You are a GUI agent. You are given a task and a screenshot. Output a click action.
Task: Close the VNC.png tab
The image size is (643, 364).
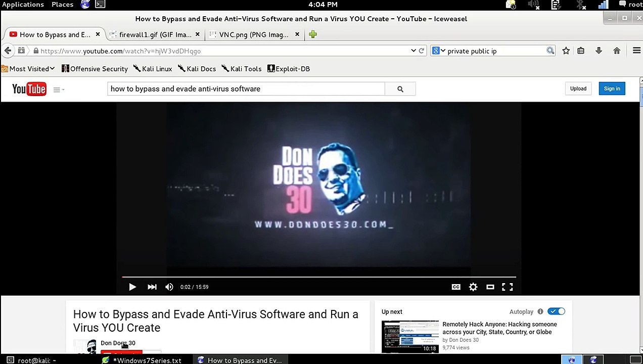pyautogui.click(x=297, y=34)
